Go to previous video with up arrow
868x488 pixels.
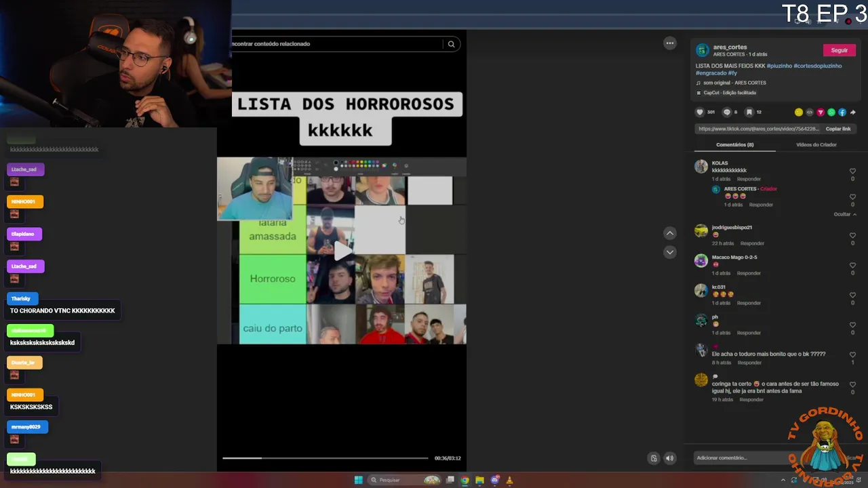point(670,233)
